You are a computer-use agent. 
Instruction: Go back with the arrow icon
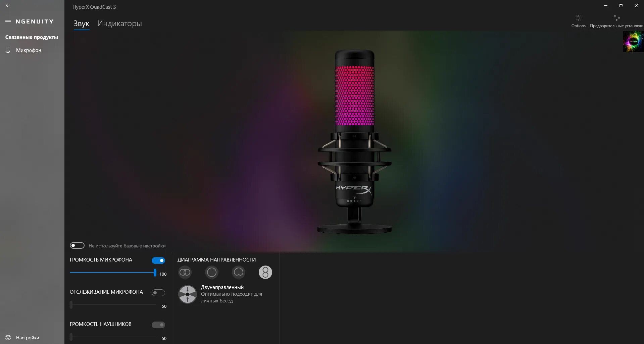[x=8, y=5]
